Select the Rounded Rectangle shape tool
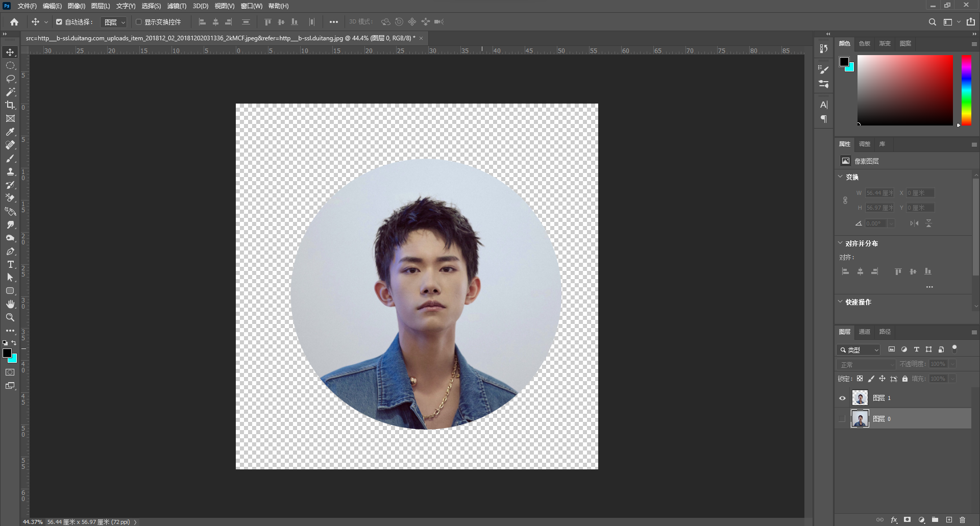Screen dimensions: 980x526 click(x=10, y=291)
